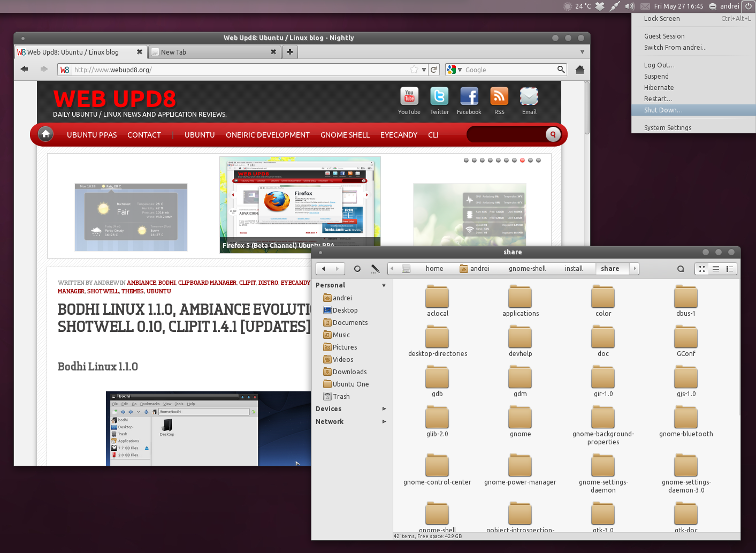The height and width of the screenshot is (553, 756).
Task: Open the search engine dropdown
Action: point(460,70)
